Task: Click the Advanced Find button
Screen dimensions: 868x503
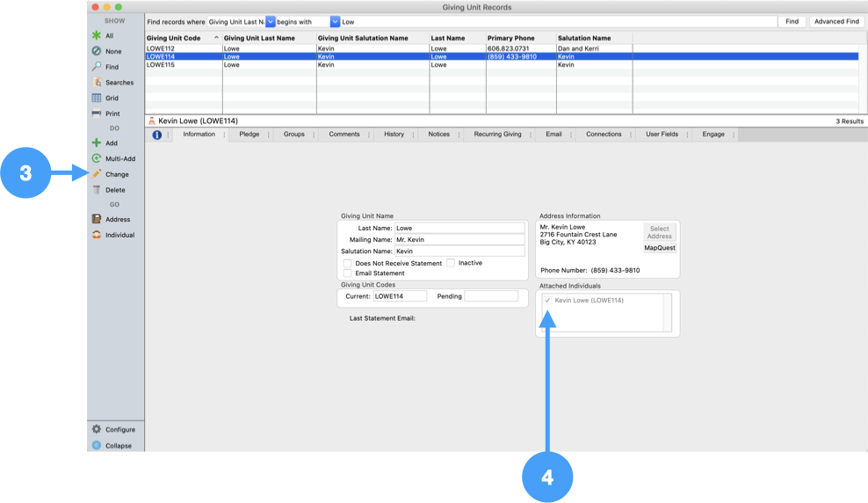Action: click(x=836, y=22)
